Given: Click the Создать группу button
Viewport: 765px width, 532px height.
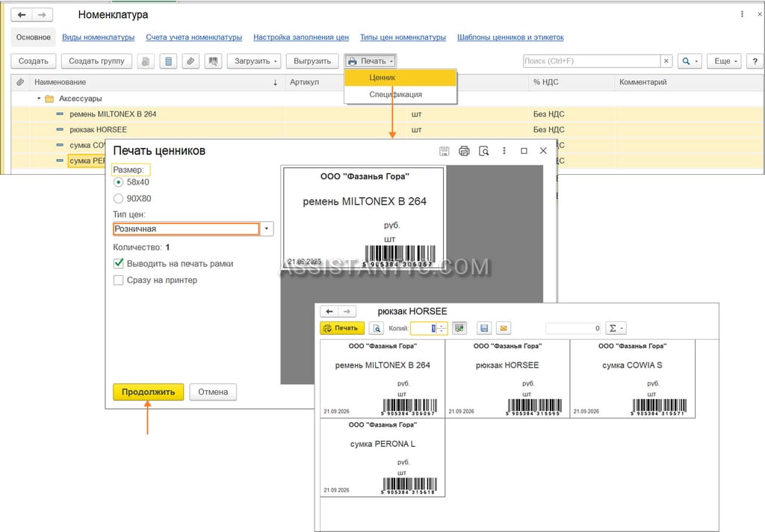Looking at the screenshot, I should [96, 61].
